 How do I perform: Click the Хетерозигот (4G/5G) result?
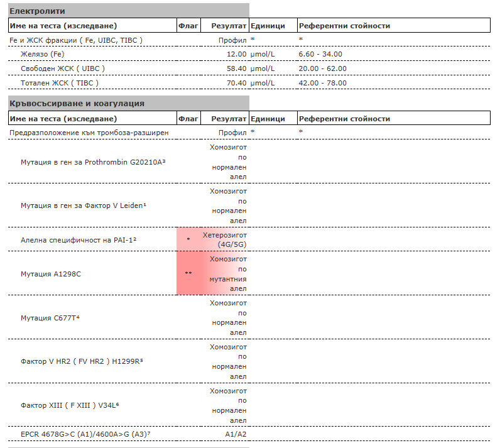[x=225, y=239]
